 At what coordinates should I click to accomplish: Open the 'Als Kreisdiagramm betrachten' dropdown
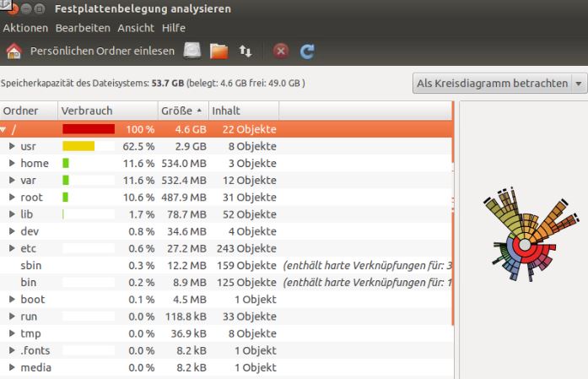tap(499, 84)
